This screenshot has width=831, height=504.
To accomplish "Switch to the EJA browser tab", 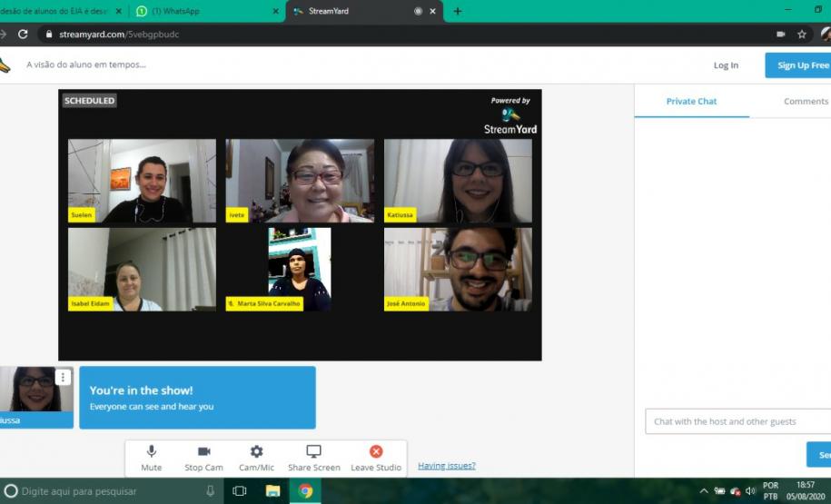I will point(61,11).
